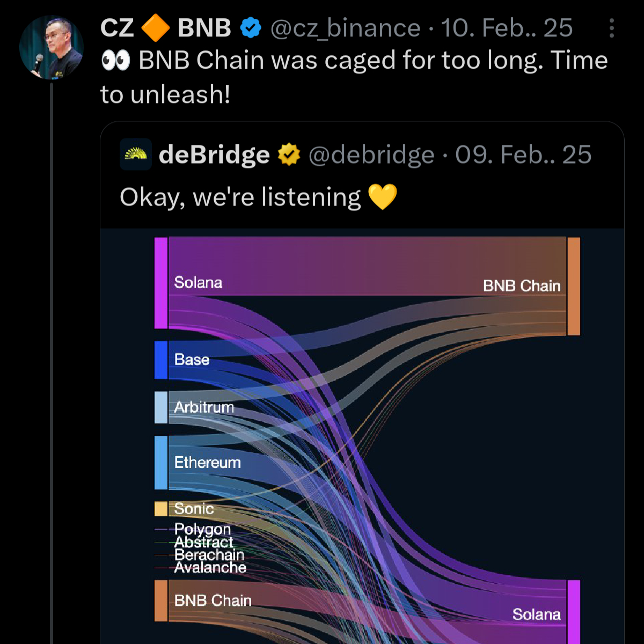Select the deBridge sunrise logo avatar
Viewport: 644px width, 644px height.
tap(136, 155)
